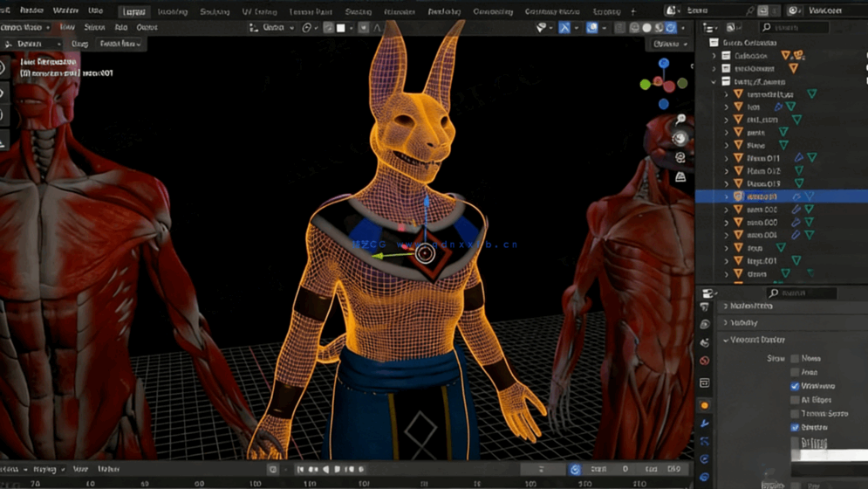Switch viewport shading to Wireframe mode
Image resolution: width=868 pixels, height=489 pixels.
coord(634,27)
